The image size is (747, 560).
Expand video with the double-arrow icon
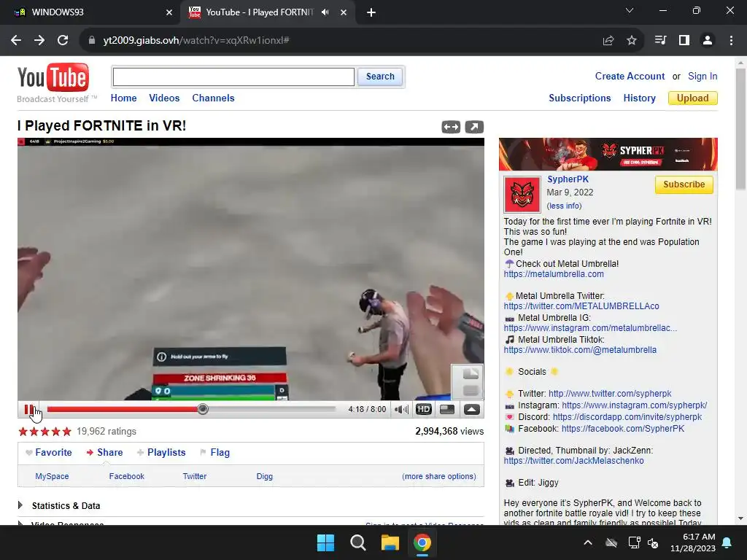coord(451,127)
